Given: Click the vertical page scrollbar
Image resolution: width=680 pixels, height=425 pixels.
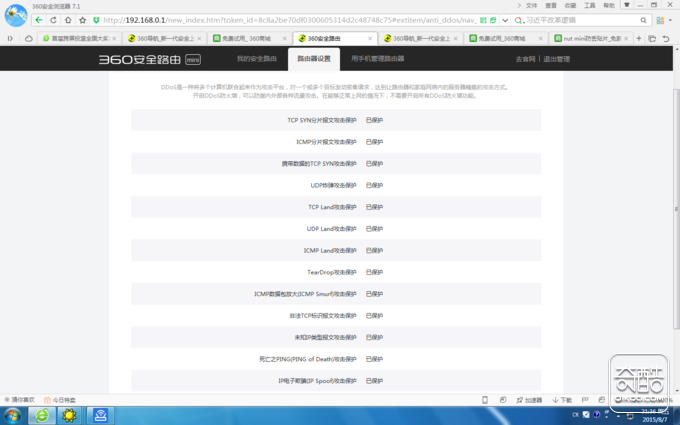Looking at the screenshot, I should 676,208.
